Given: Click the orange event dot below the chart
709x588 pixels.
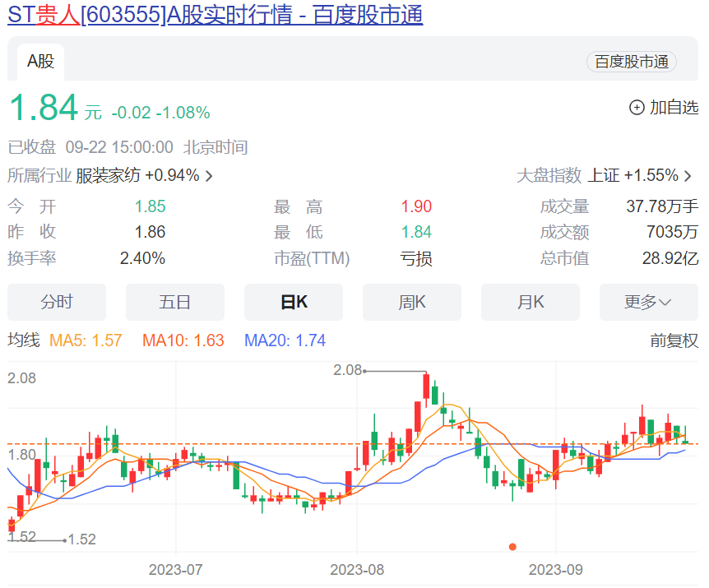Looking at the screenshot, I should tap(512, 547).
